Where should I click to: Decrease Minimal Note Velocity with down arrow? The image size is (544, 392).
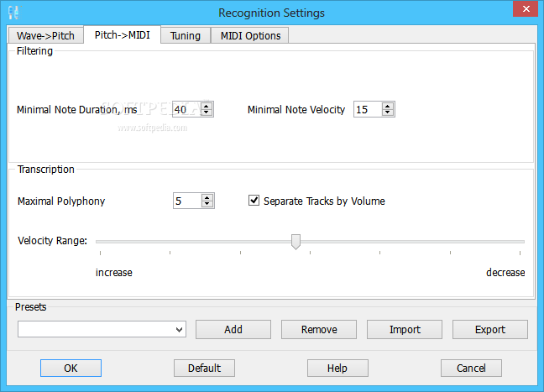(x=388, y=112)
